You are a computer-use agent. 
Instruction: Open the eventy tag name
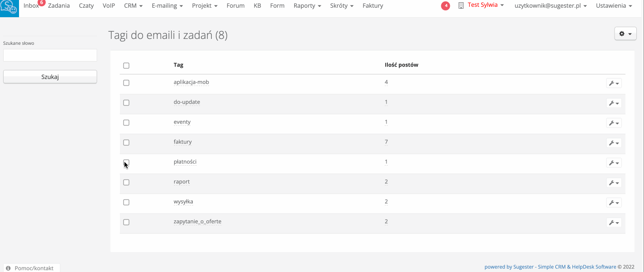pyautogui.click(x=182, y=122)
